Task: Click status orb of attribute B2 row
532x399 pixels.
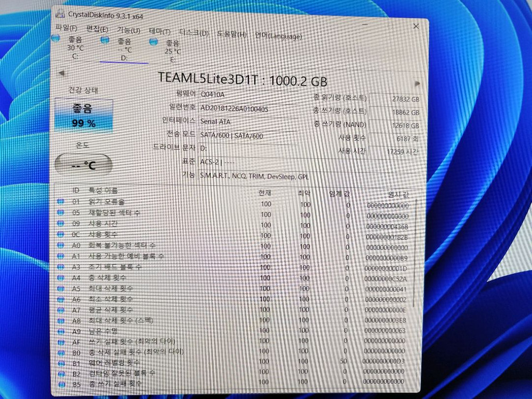Action: (x=61, y=374)
